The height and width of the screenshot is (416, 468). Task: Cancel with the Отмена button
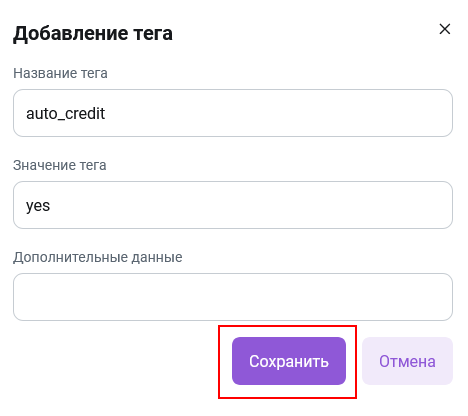click(407, 361)
